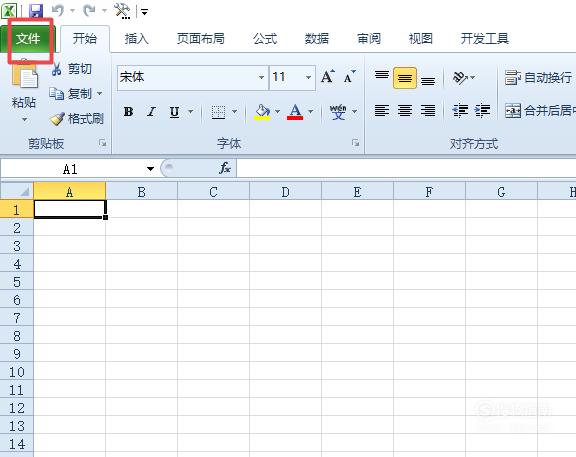This screenshot has height=457, width=576.
Task: Click the wén phonetic guide icon
Action: pyautogui.click(x=338, y=112)
